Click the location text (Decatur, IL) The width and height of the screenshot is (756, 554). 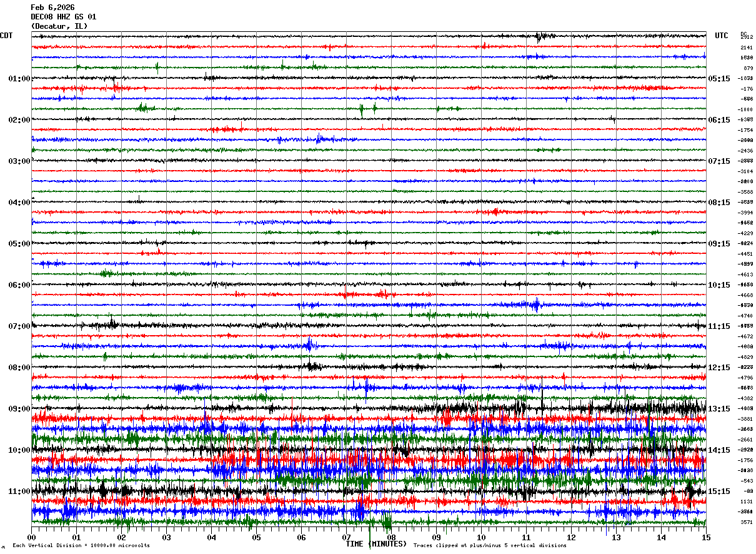pyautogui.click(x=59, y=26)
